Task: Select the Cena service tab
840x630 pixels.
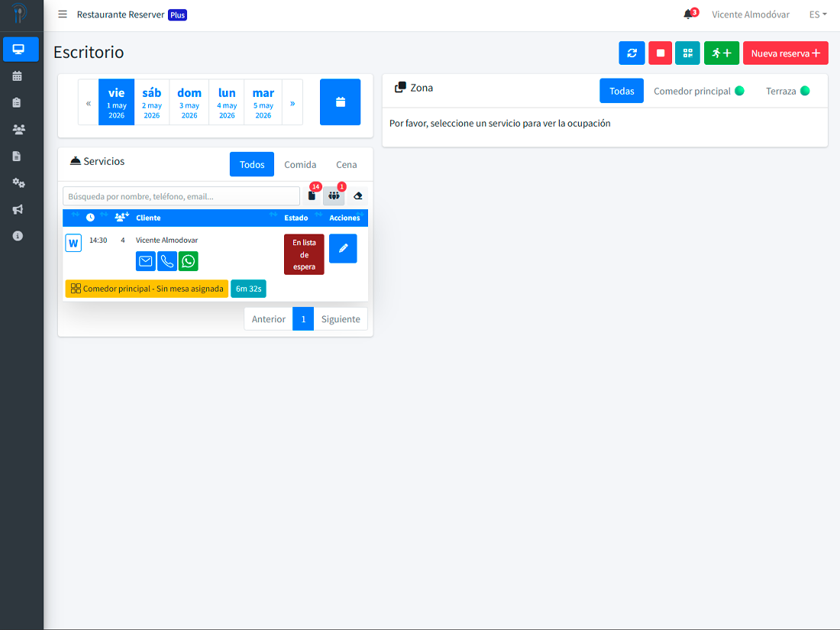Action: click(346, 164)
